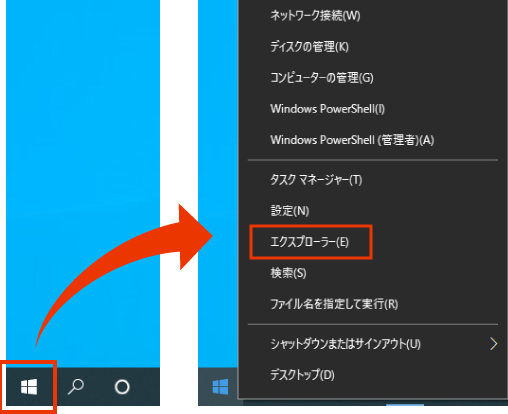Click the Cortana circle icon
This screenshot has height=414, width=508.
[122, 387]
